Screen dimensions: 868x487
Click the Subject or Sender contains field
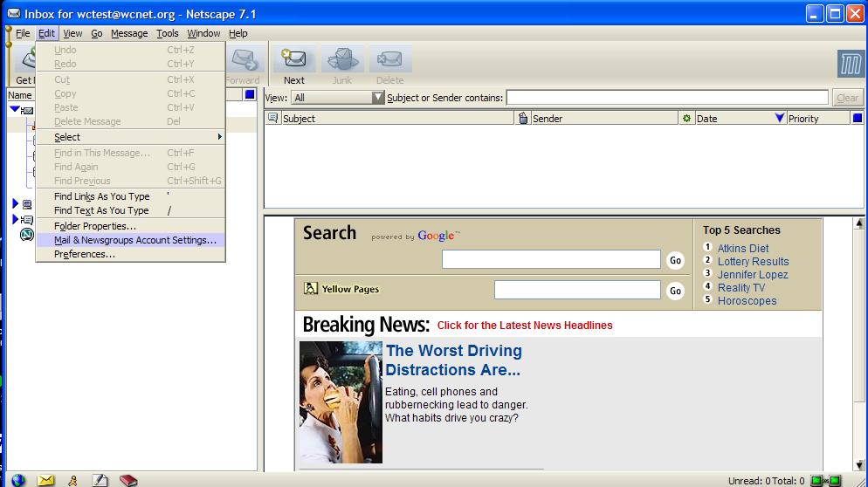(667, 98)
